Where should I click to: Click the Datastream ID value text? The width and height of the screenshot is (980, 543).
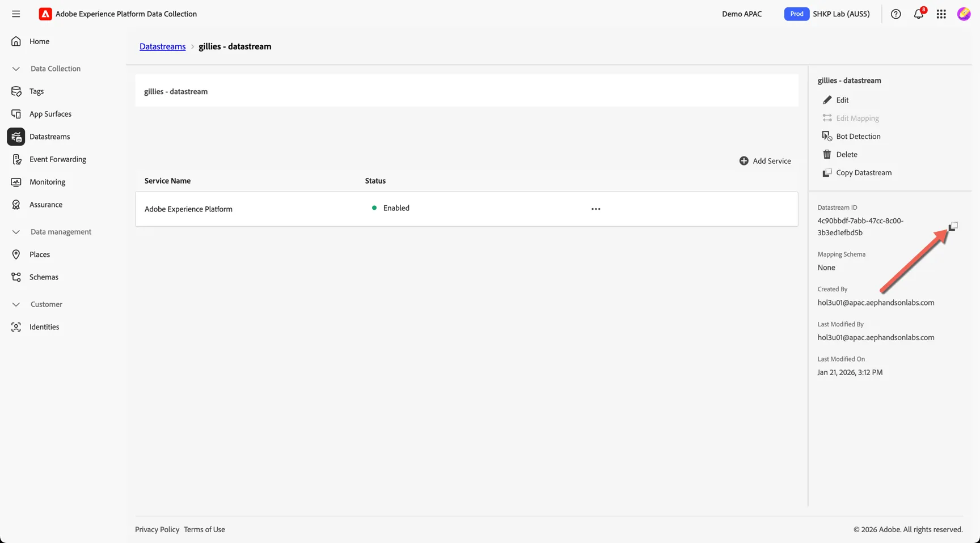click(x=860, y=227)
